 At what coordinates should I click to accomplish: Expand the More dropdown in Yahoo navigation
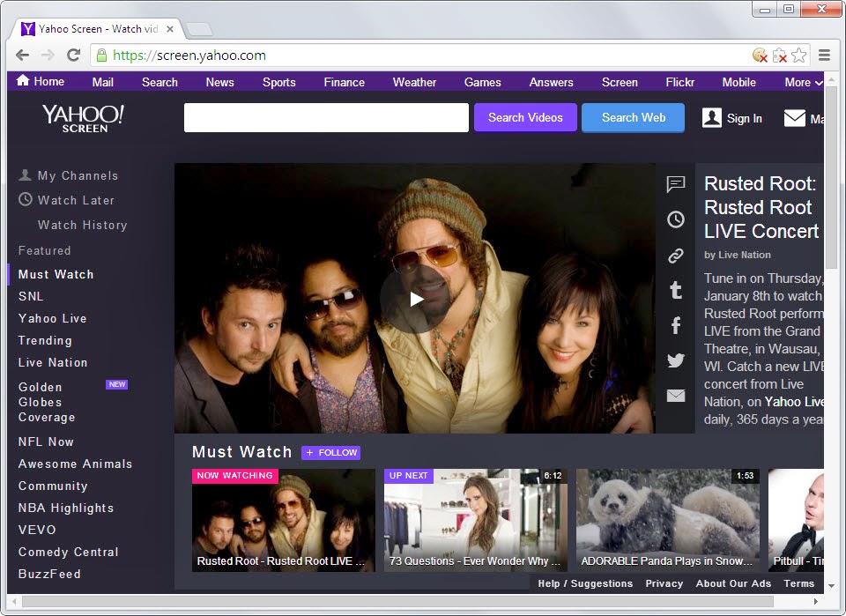804,83
